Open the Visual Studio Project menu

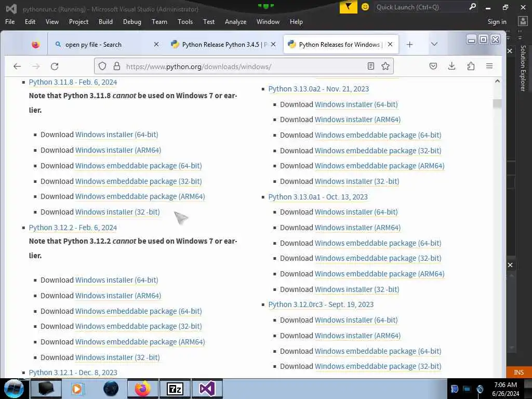pyautogui.click(x=78, y=22)
